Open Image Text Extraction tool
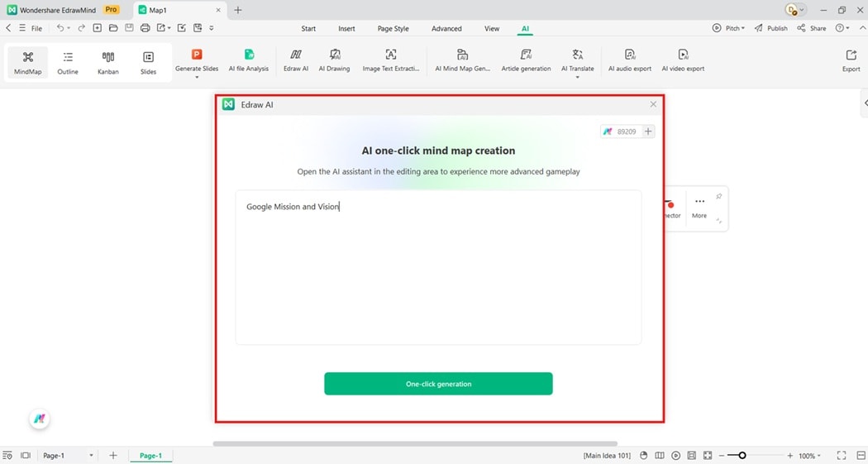868x464 pixels. [x=391, y=60]
